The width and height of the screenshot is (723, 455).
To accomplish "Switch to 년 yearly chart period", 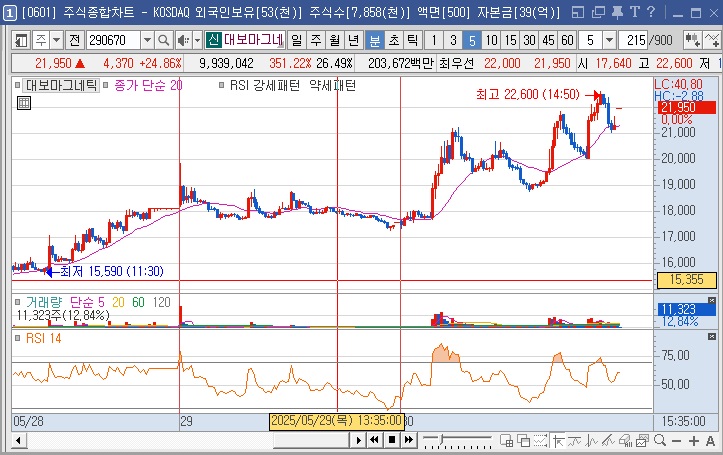I will 354,41.
